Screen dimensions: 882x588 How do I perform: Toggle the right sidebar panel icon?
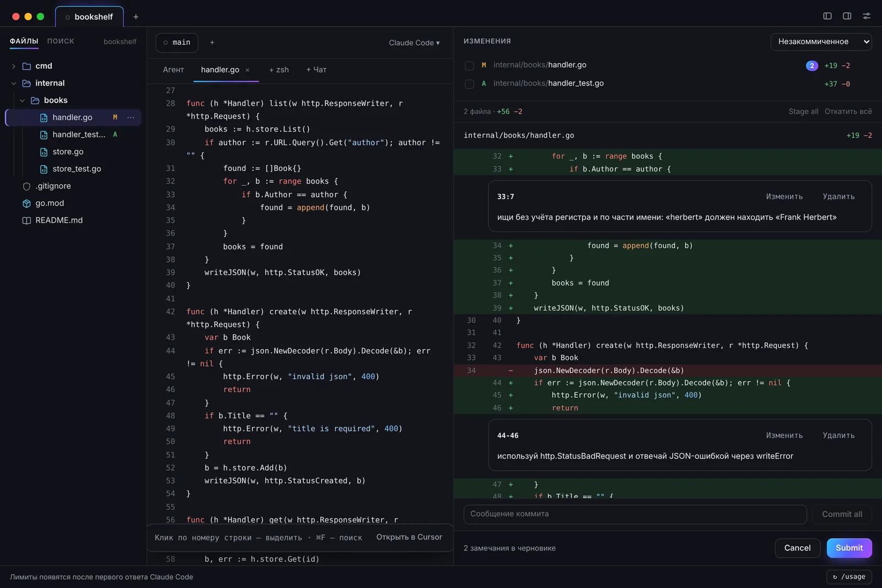847,16
